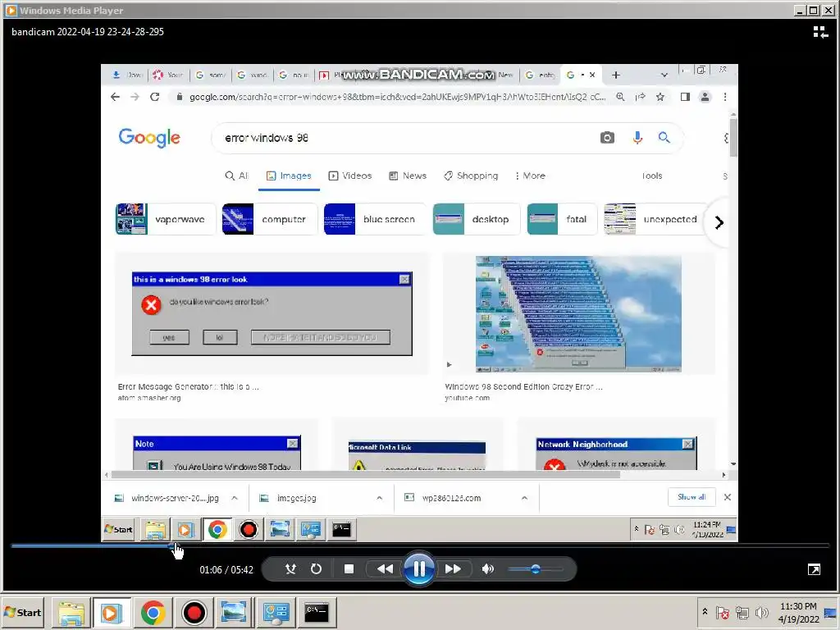
Task: Close the Chrome downloads bar
Action: tap(727, 497)
